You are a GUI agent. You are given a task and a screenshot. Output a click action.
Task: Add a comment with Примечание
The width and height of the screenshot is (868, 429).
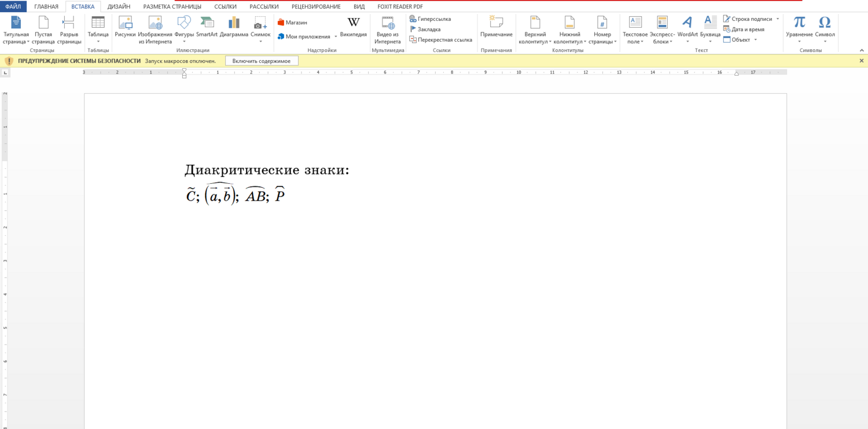pyautogui.click(x=496, y=27)
